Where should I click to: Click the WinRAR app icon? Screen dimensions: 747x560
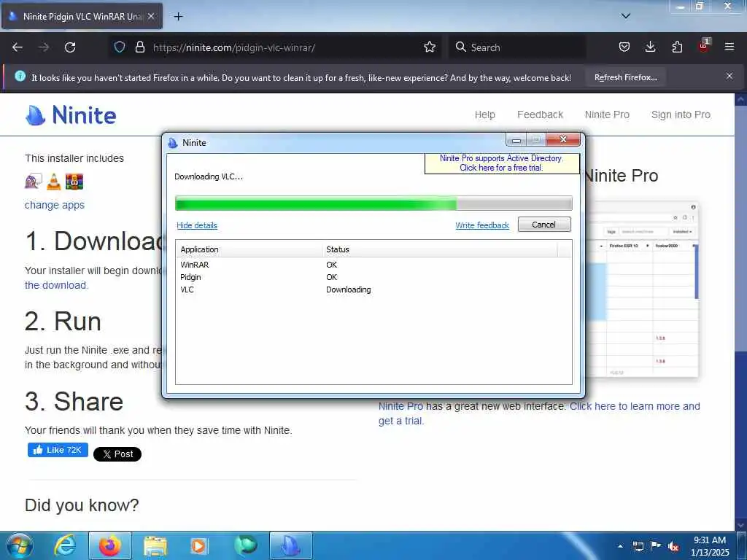click(x=74, y=182)
